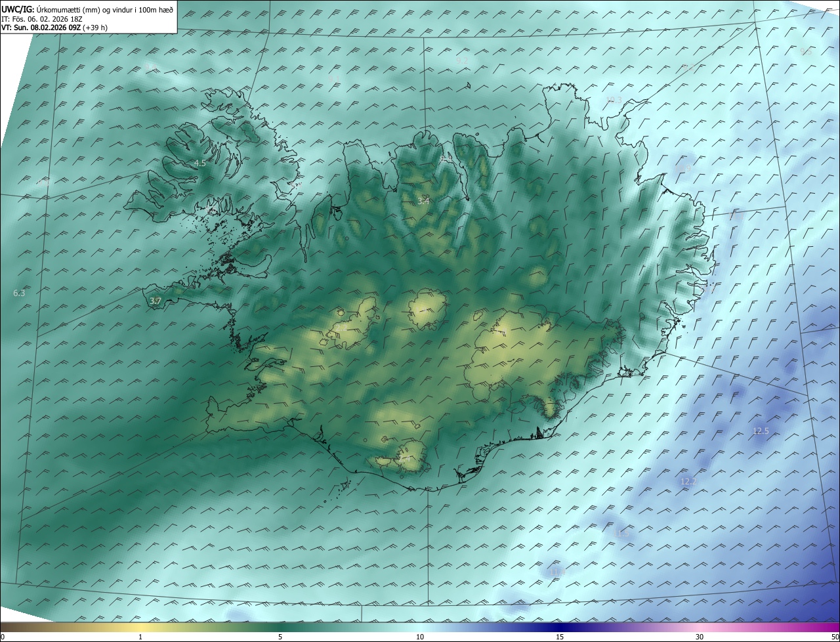Click the 3.7 value label on the western peninsula

[156, 301]
